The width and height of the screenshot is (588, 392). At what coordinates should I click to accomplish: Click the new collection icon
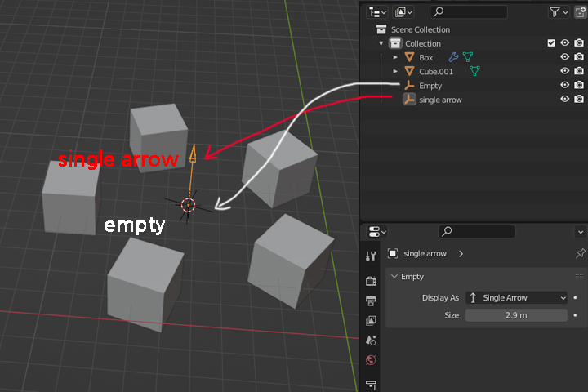581,12
